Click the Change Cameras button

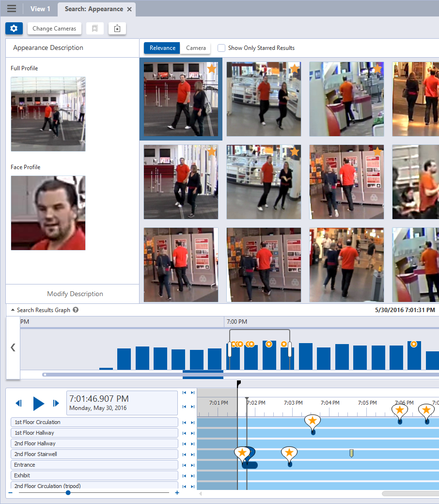tap(54, 28)
